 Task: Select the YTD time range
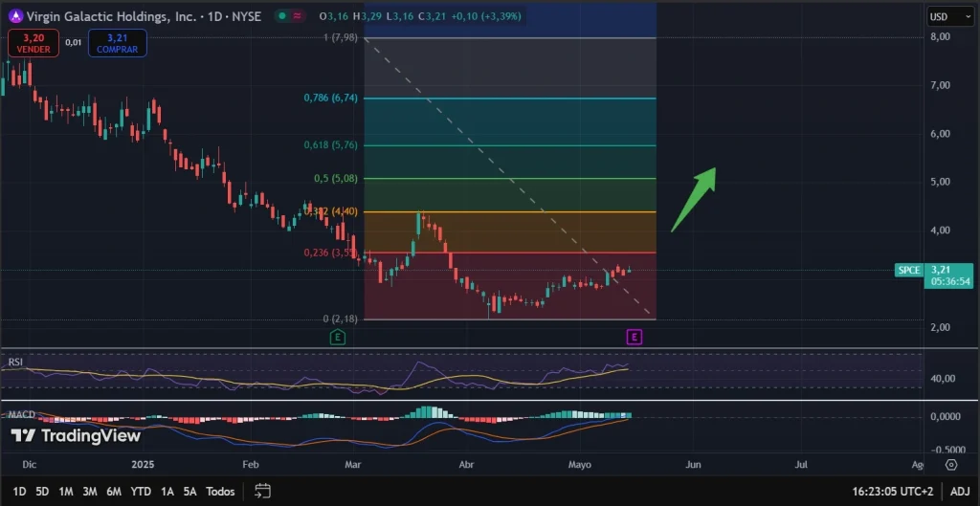click(x=141, y=492)
